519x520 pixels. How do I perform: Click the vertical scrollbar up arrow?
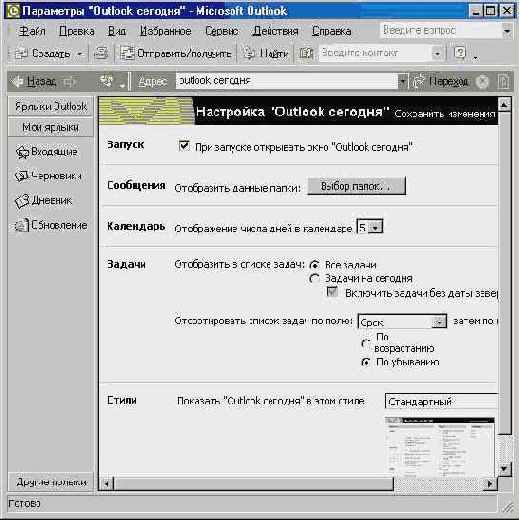coord(504,105)
